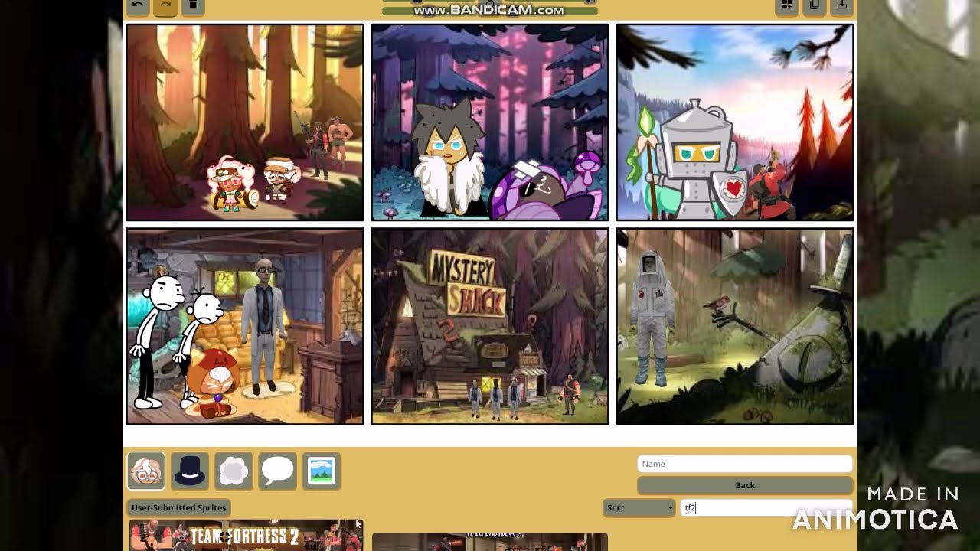Click the search field containing tf2
Image resolution: width=980 pixels, height=551 pixels.
point(766,507)
